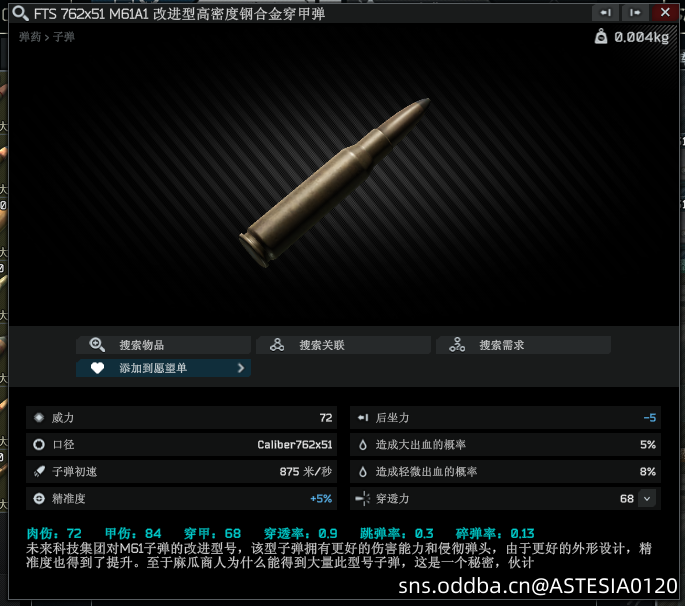This screenshot has height=606, width=685.
Task: Click the 甲伤：84 stat text
Action: (133, 533)
